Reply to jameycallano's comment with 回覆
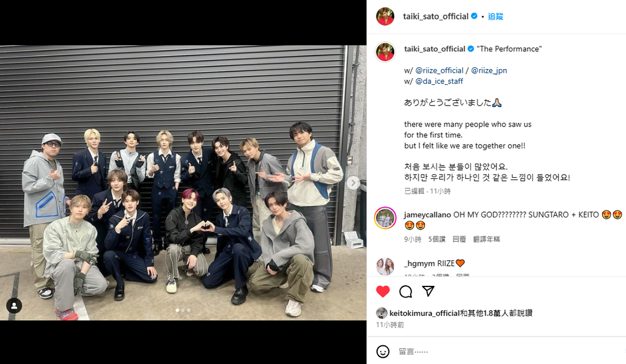The image size is (626, 364). [x=459, y=239]
